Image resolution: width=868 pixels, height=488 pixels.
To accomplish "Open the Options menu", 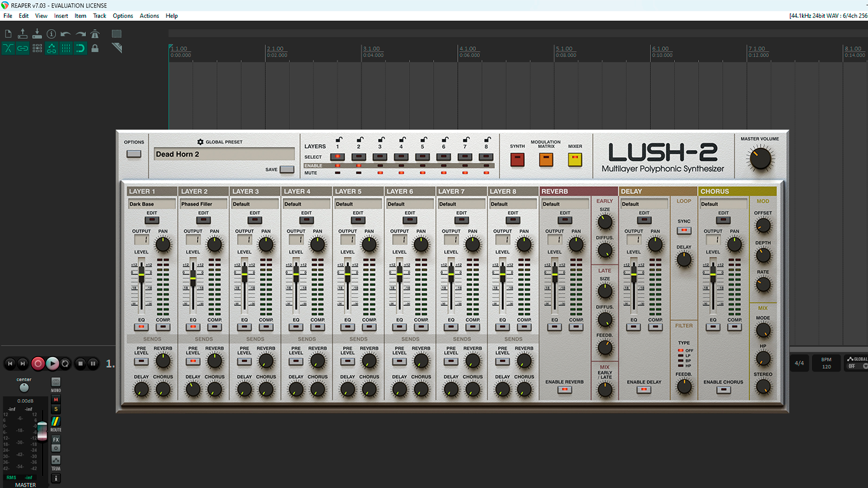I will coord(123,16).
